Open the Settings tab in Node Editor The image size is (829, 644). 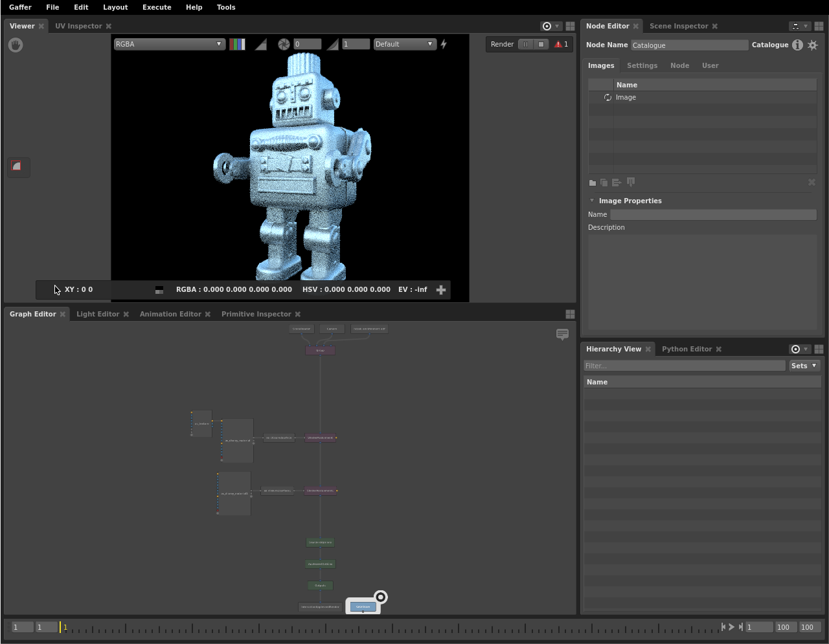pyautogui.click(x=642, y=65)
